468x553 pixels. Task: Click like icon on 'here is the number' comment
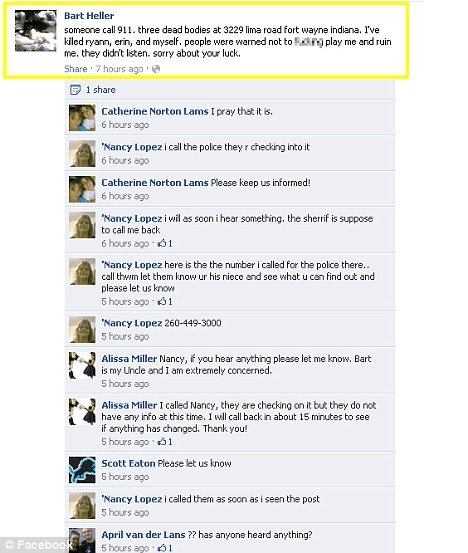pyautogui.click(x=162, y=302)
